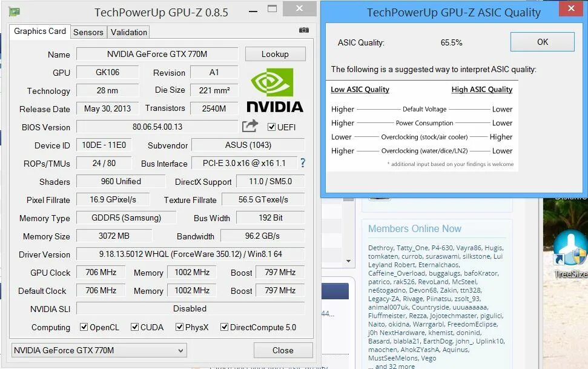The width and height of the screenshot is (588, 369).
Task: Click the Memory Type value GDDR5 (Samsung)
Action: pyautogui.click(x=127, y=218)
